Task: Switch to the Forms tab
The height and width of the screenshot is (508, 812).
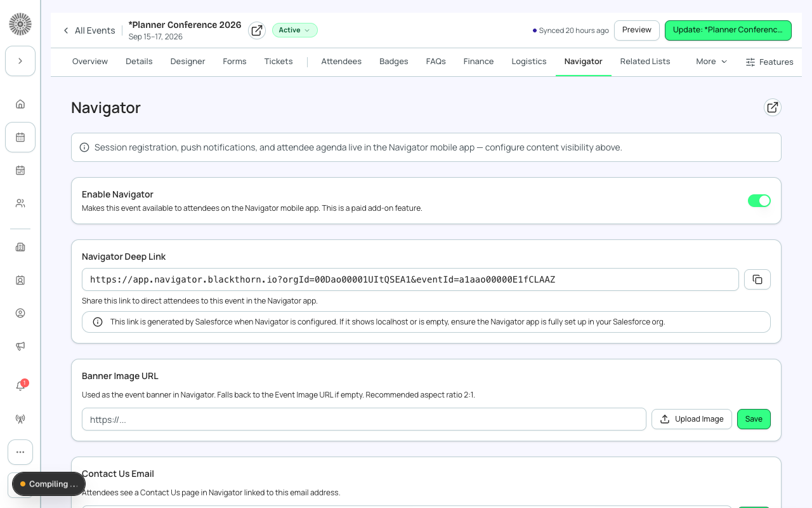Action: point(235,62)
